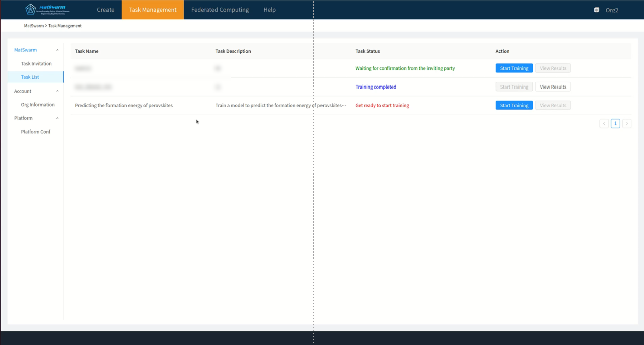Viewport: 644px width, 345px height.
Task: Click 'Training completed' status text
Action: click(376, 87)
